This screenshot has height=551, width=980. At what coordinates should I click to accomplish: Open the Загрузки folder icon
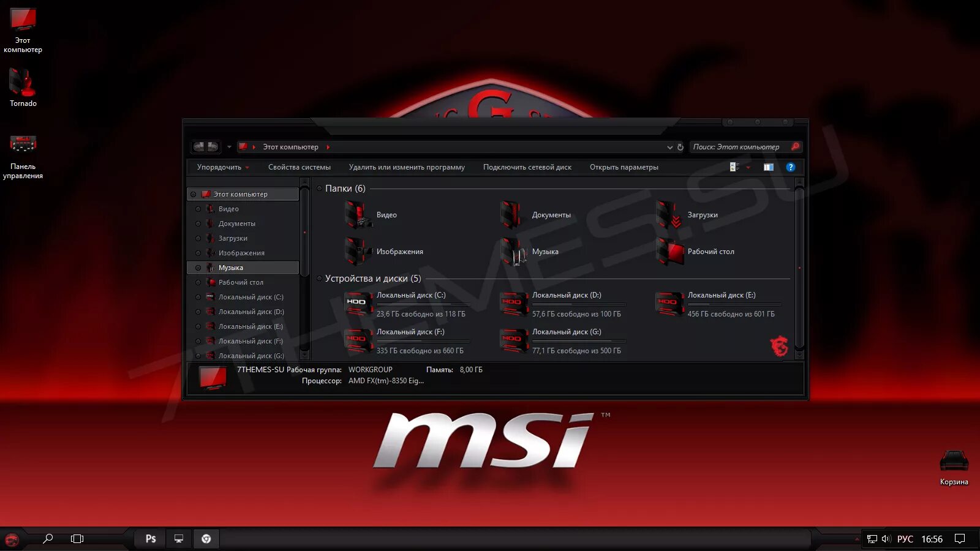668,215
